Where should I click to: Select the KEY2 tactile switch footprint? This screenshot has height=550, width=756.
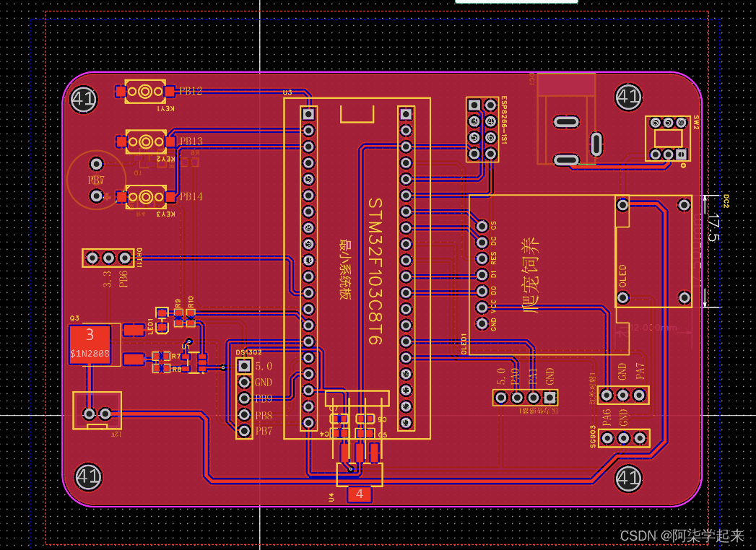(146, 141)
